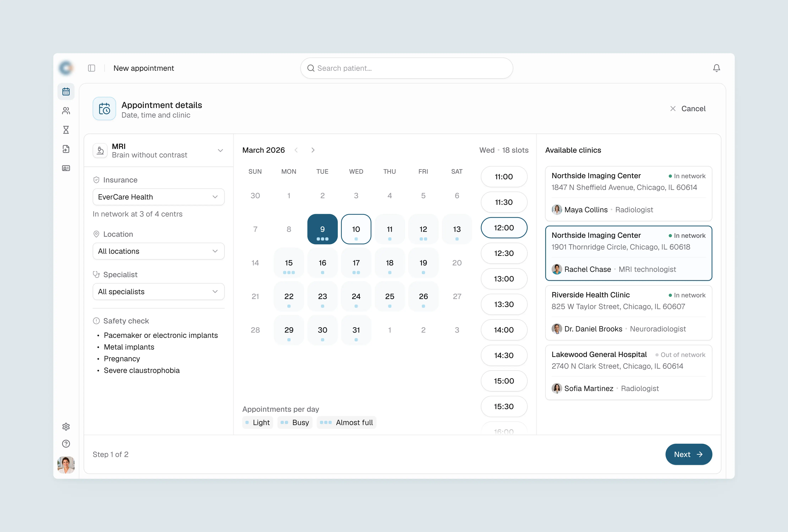Choose the 12:00 time slot

tap(504, 228)
